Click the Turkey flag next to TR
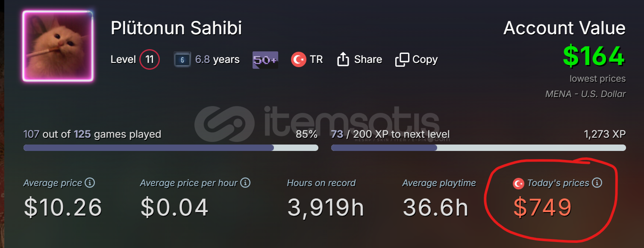644x248 pixels. click(298, 59)
